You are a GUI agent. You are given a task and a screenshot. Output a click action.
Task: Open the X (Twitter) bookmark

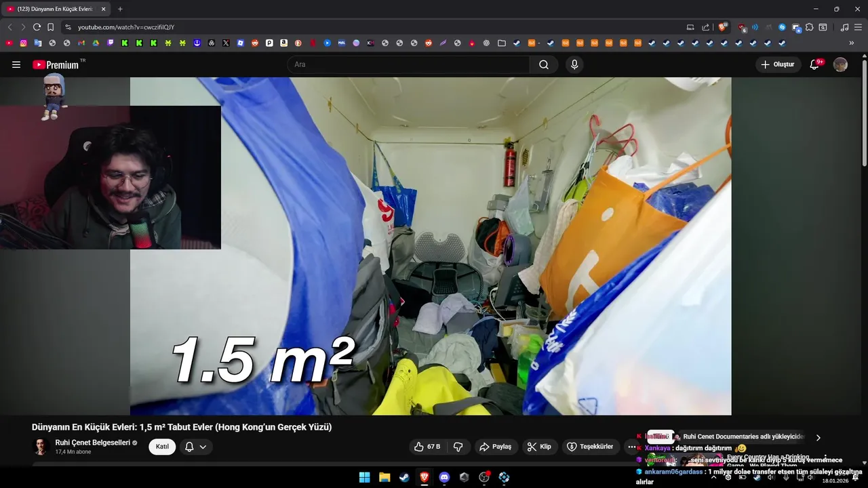226,43
